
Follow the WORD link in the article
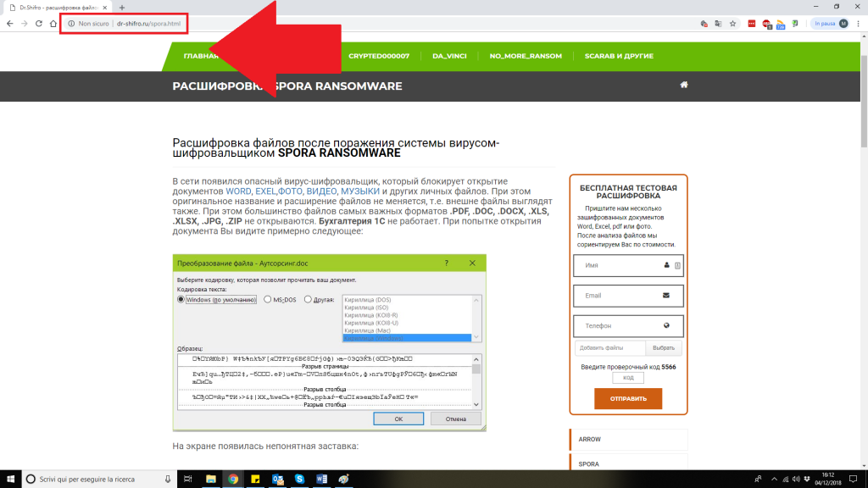click(x=238, y=191)
